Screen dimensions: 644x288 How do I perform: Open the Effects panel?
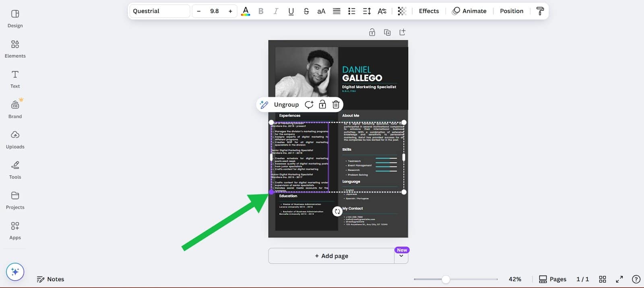tap(429, 11)
